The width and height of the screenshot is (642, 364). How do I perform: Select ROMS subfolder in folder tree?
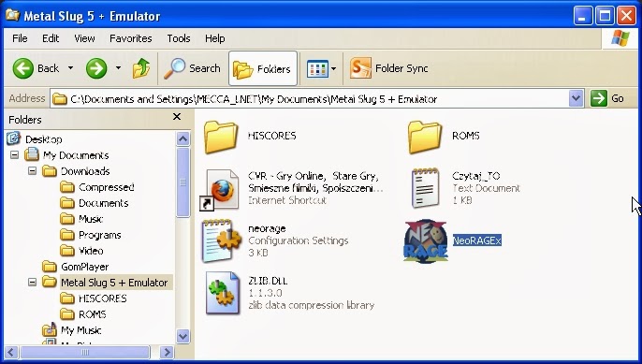(x=92, y=314)
